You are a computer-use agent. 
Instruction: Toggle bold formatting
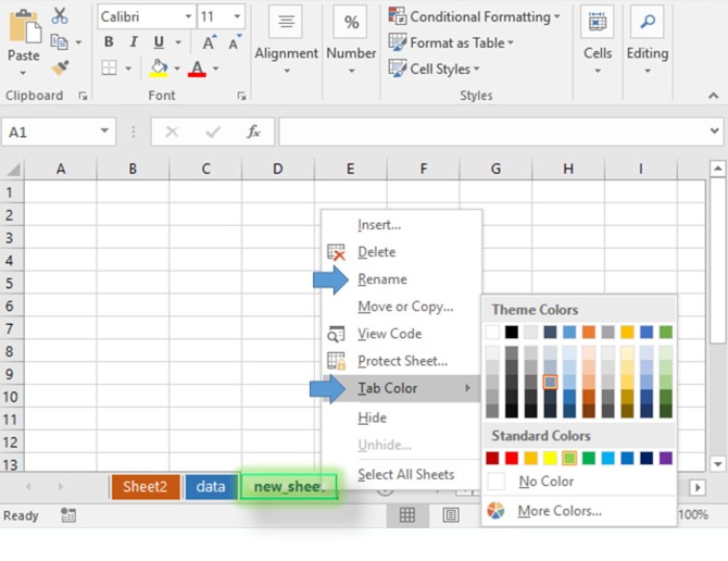coord(108,42)
